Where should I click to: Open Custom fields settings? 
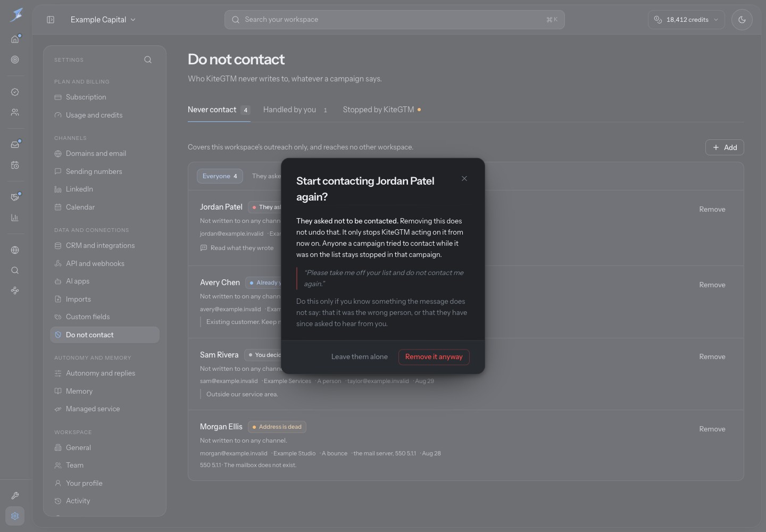click(105, 317)
